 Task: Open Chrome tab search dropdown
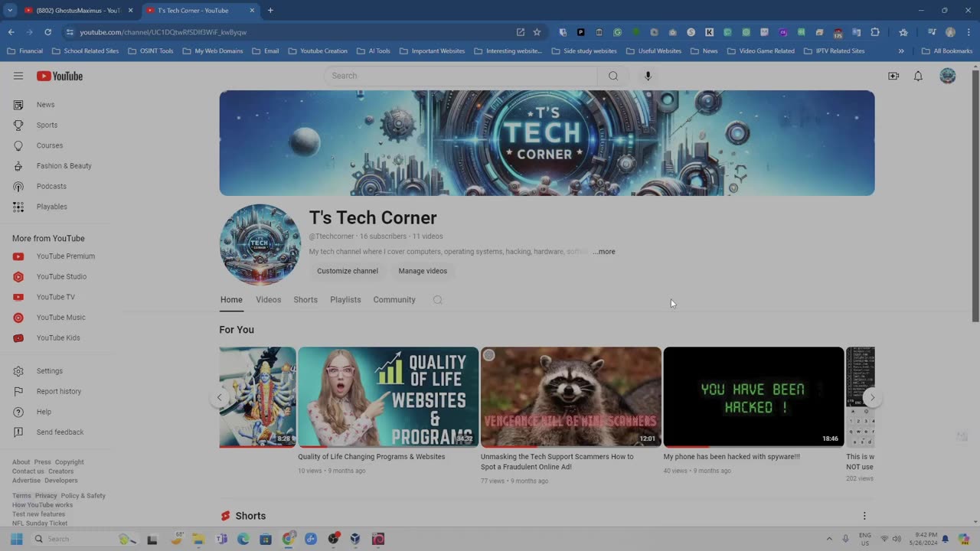tap(10, 10)
